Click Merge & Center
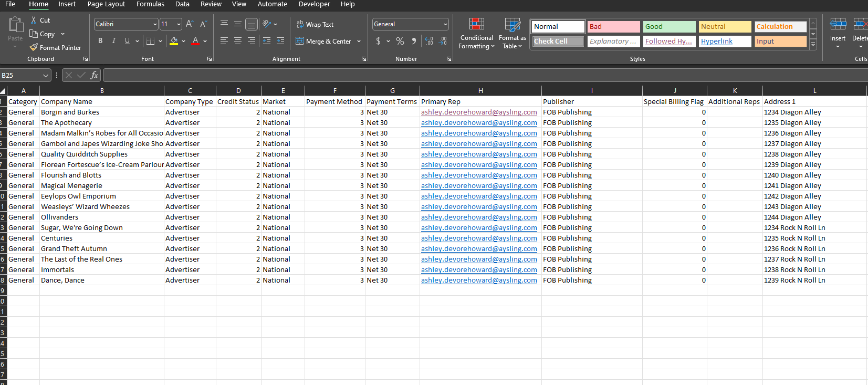The width and height of the screenshot is (868, 385). pos(323,41)
